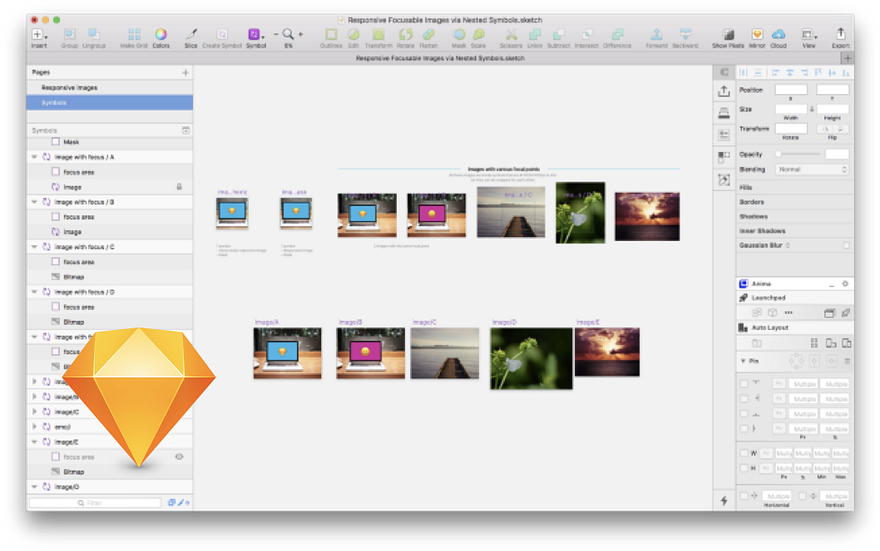Select the Symbols page
The height and width of the screenshot is (551, 880).
(110, 103)
